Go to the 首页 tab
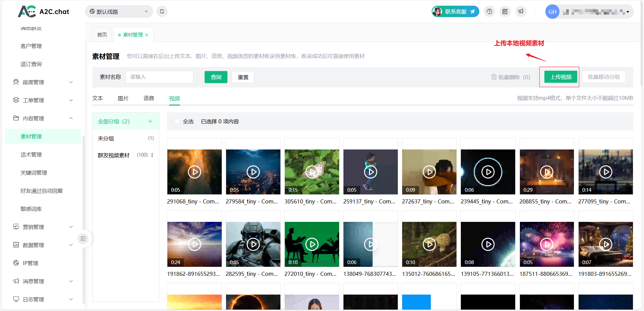This screenshot has width=644, height=311. (102, 35)
